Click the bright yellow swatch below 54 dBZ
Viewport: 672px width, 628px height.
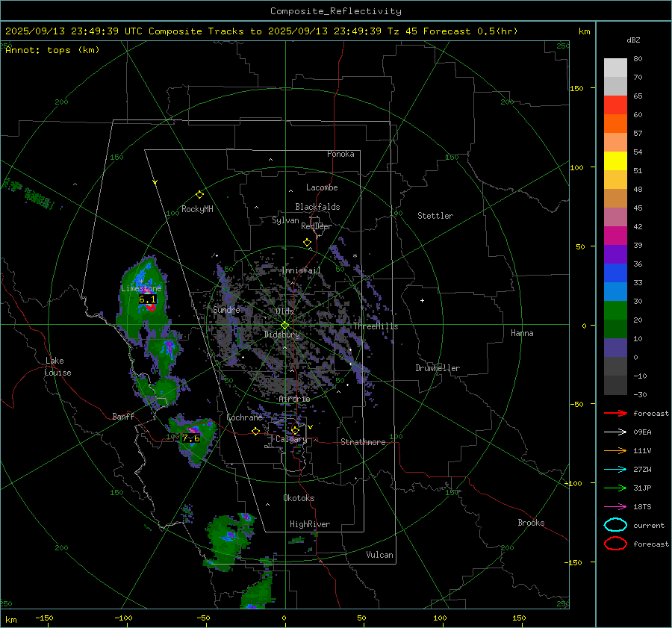coord(615,161)
